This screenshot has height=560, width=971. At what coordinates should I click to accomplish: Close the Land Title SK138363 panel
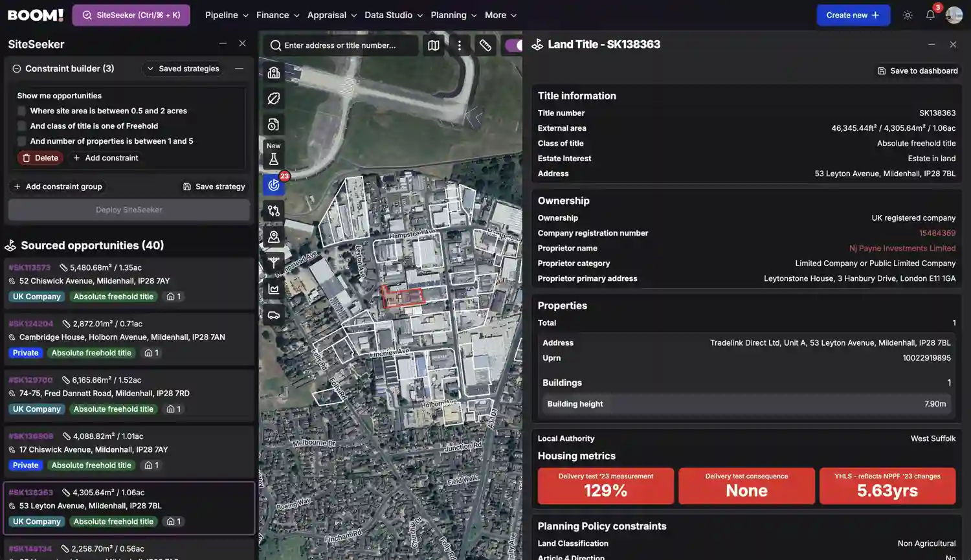[x=953, y=44]
